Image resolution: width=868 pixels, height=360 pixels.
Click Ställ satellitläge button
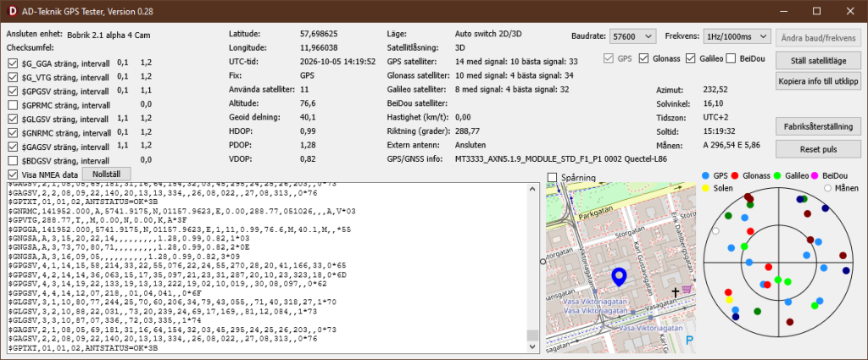pos(818,59)
